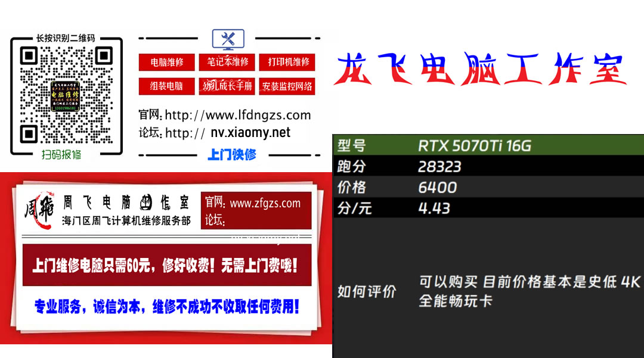Select the 幼儿成长手册 button
The image size is (644, 358).
[227, 86]
